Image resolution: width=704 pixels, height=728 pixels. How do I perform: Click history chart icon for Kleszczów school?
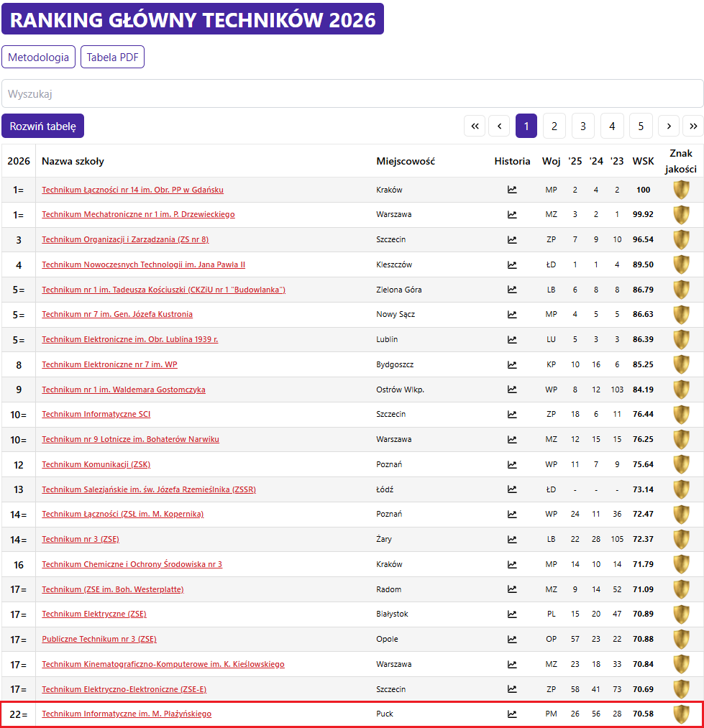pos(512,264)
